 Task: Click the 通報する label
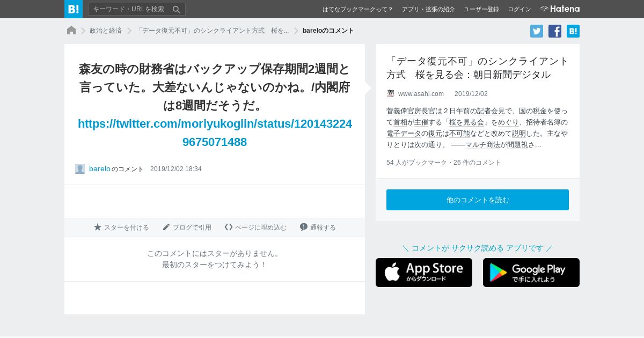323,227
